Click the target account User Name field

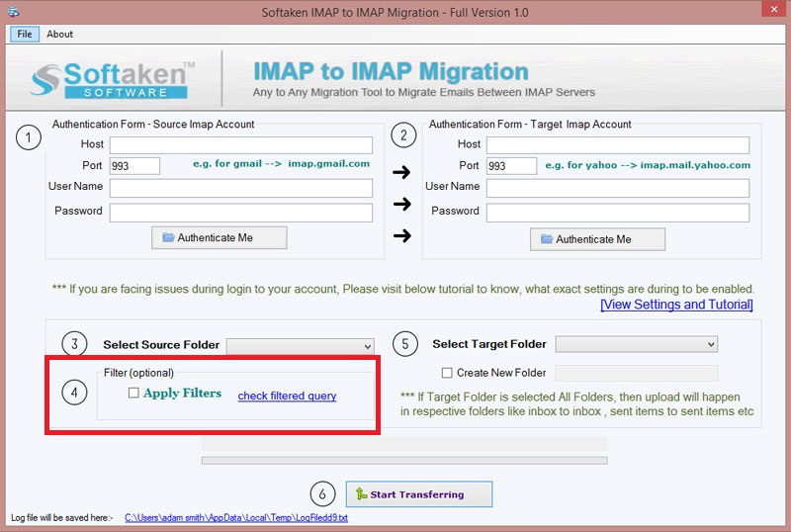[x=618, y=188]
